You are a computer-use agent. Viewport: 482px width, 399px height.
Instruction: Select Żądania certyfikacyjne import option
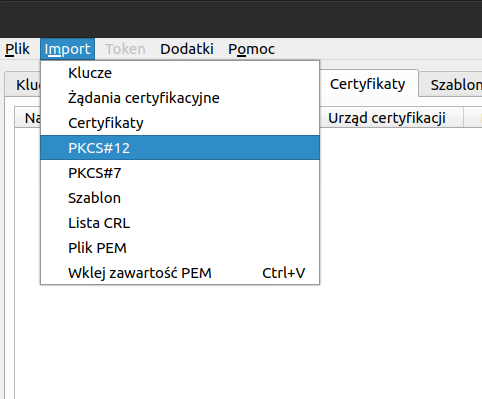coord(180,98)
